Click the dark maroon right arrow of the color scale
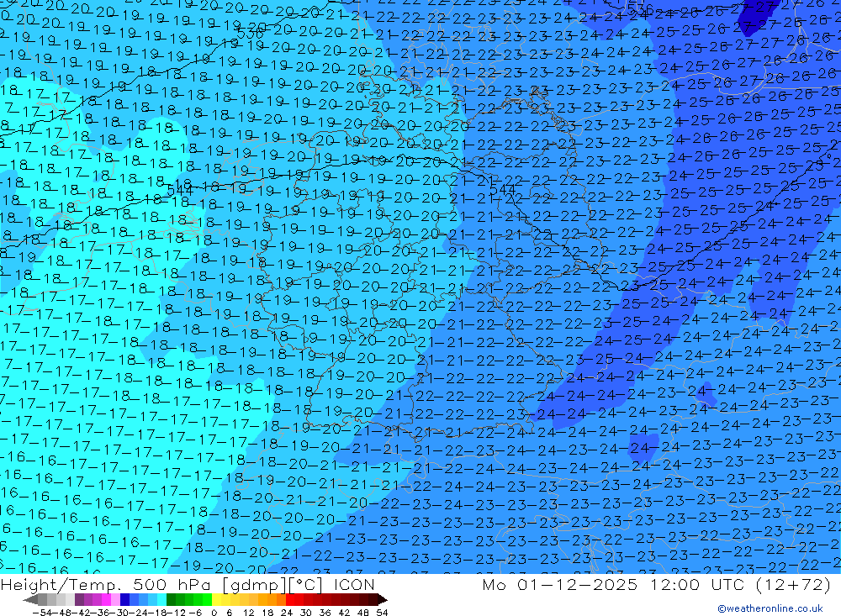 tap(383, 600)
